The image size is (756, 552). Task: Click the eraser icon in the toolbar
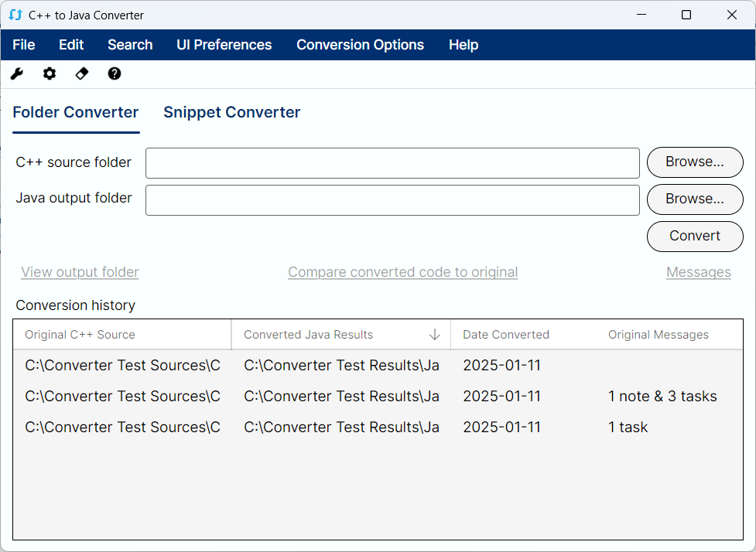[82, 73]
